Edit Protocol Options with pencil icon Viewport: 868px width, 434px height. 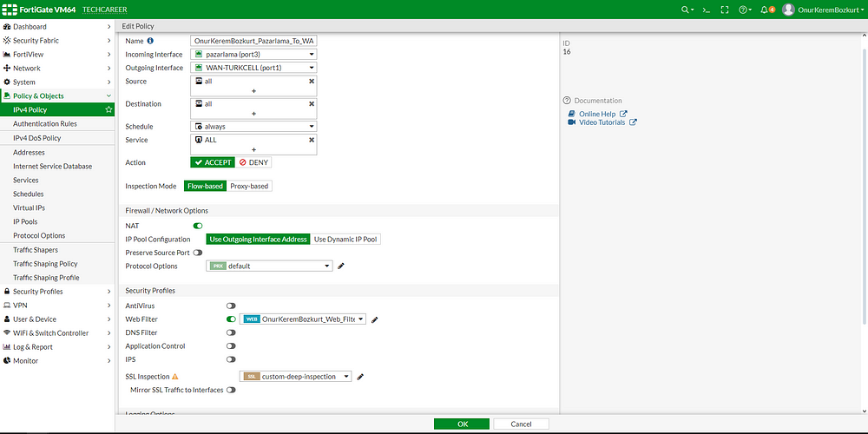[x=341, y=266]
